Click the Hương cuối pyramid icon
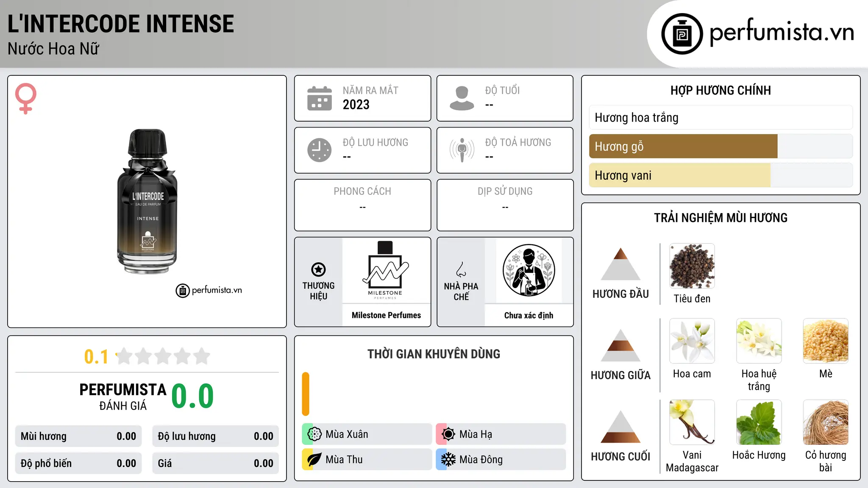The width and height of the screenshot is (868, 488). point(620,427)
